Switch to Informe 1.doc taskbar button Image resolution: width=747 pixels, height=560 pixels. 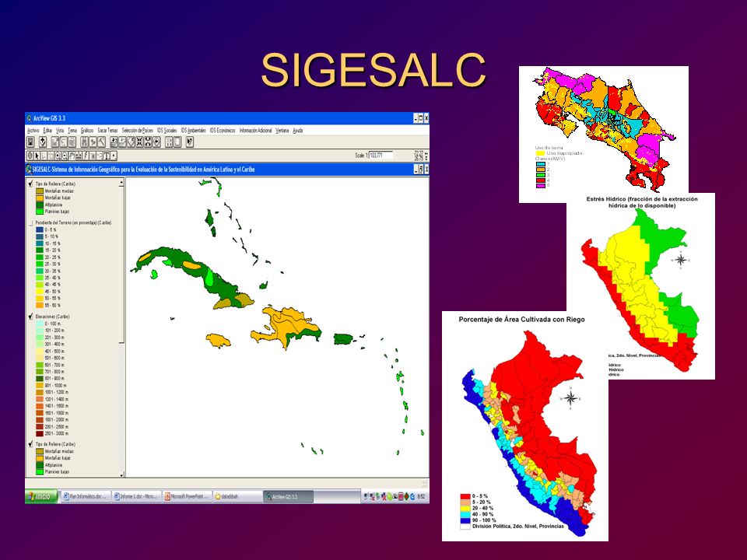[135, 496]
